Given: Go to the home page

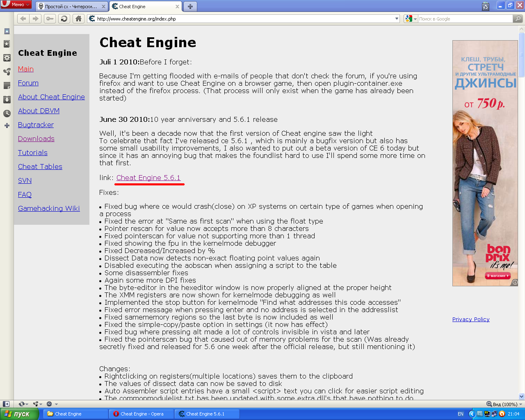Looking at the screenshot, I should [x=78, y=18].
